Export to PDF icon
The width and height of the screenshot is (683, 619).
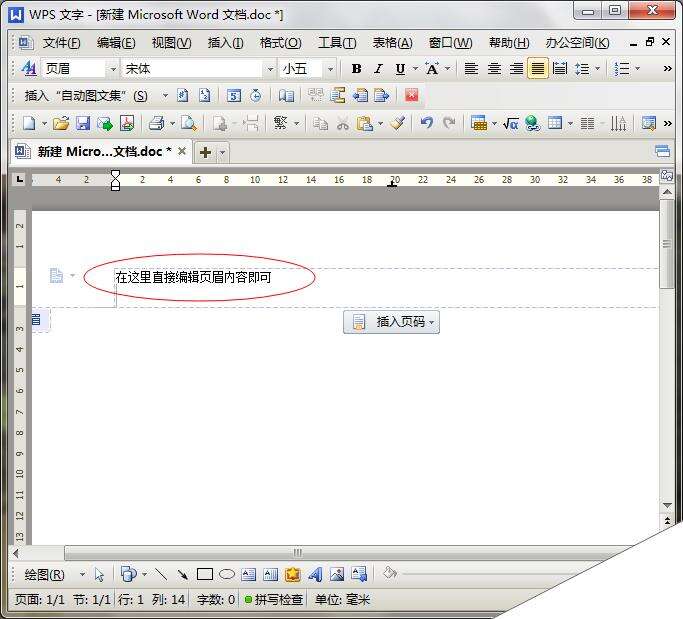127,124
